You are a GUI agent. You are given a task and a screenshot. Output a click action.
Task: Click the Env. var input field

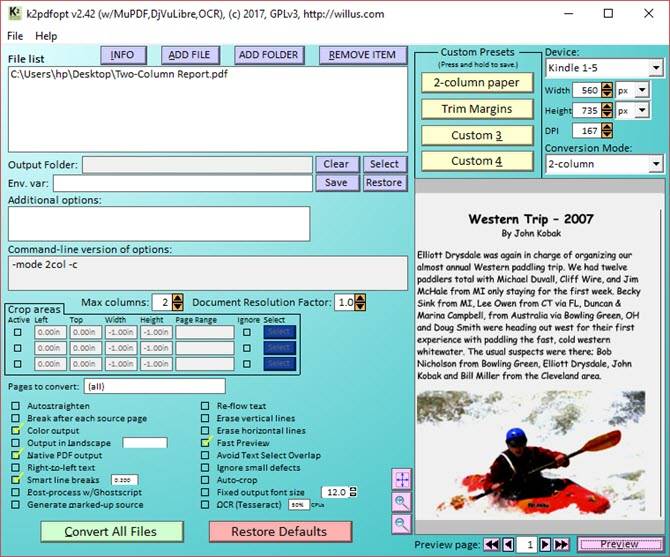click(183, 184)
